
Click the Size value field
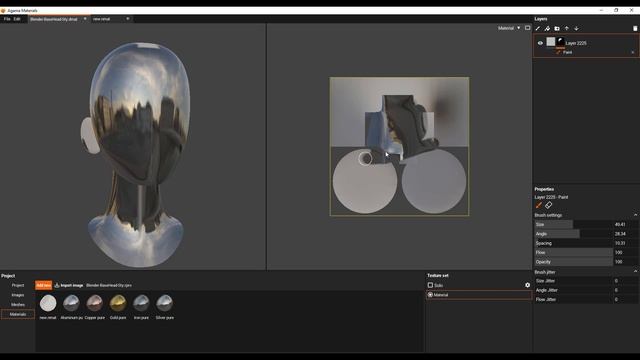click(626, 224)
